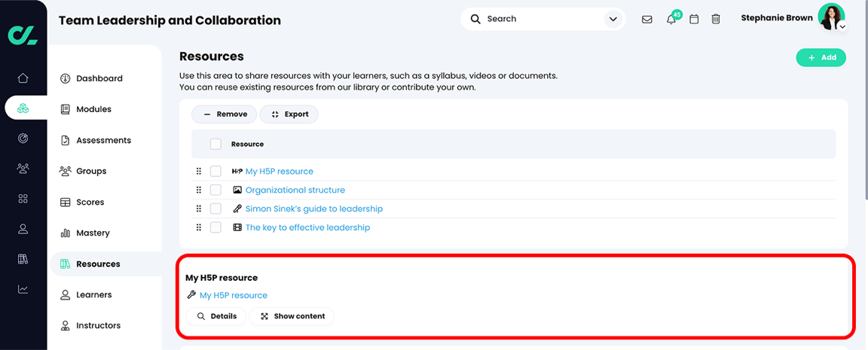
Task: Check the Organizational structure checkbox
Action: [x=215, y=190]
